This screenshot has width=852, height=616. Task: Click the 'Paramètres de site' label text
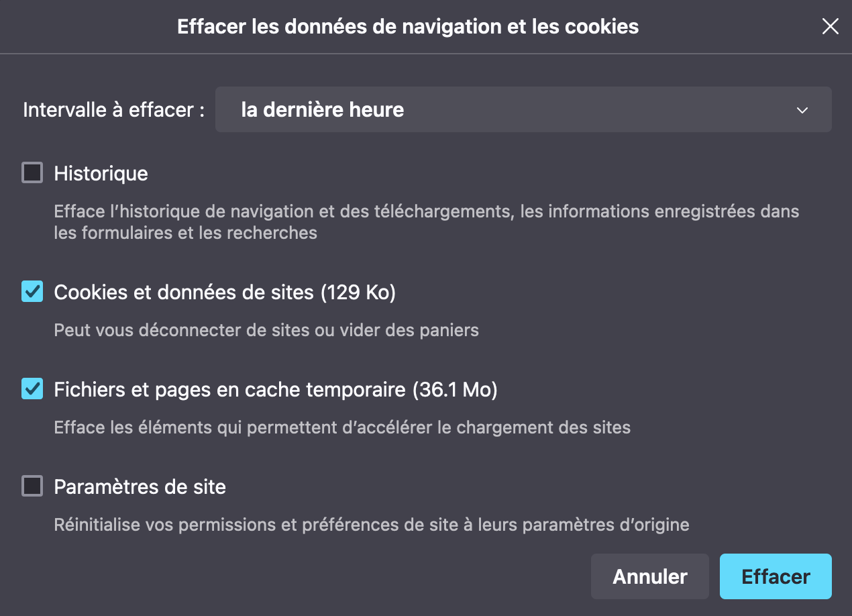click(140, 486)
